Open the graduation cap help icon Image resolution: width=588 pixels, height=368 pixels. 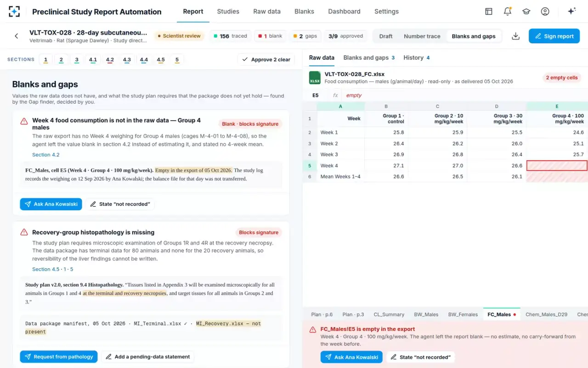click(526, 11)
